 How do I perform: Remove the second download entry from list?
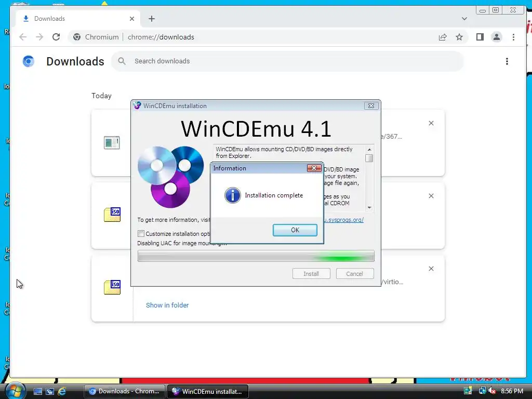431,196
